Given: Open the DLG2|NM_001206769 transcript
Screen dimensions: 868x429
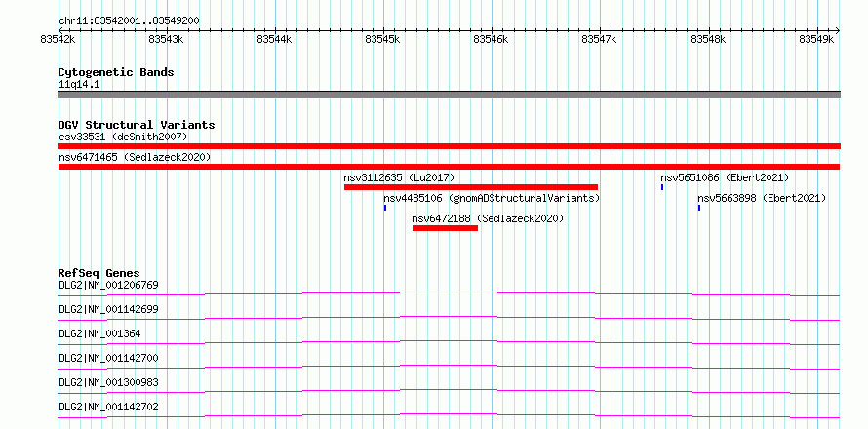Looking at the screenshot, I should tap(108, 286).
